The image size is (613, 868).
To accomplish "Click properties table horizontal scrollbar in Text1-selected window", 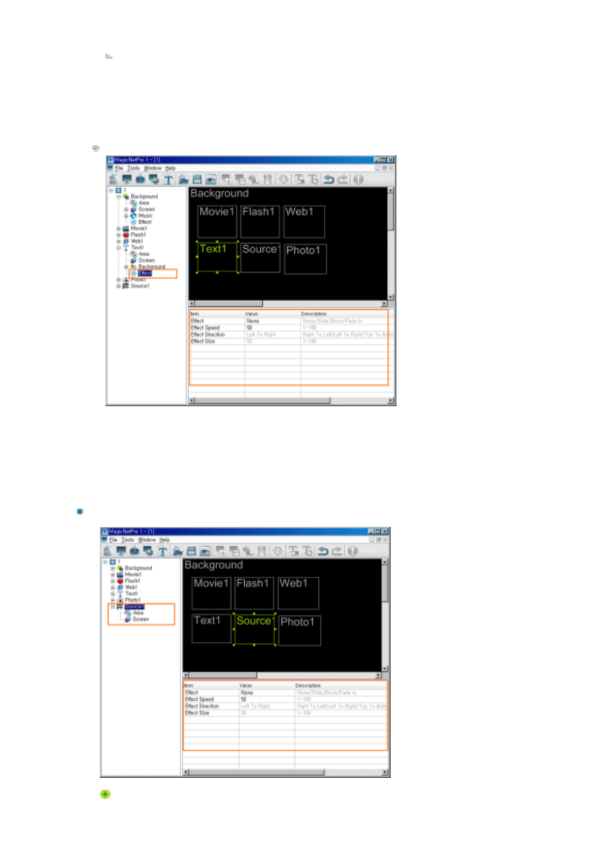I will click(x=291, y=401).
